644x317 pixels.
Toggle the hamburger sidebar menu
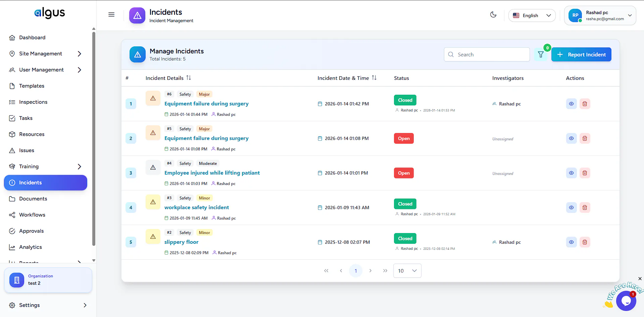coord(111,14)
